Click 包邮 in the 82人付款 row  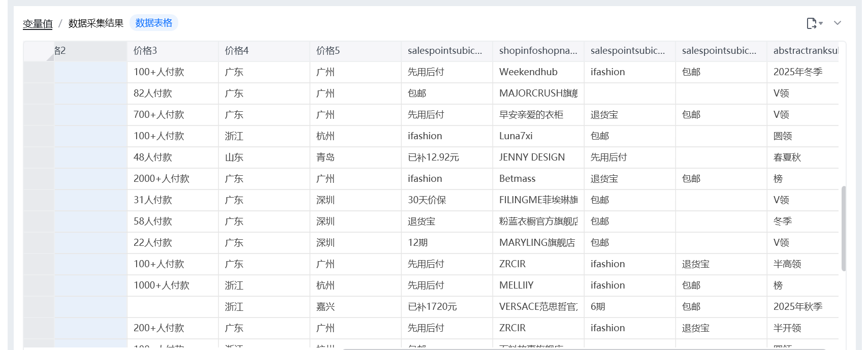447,93
